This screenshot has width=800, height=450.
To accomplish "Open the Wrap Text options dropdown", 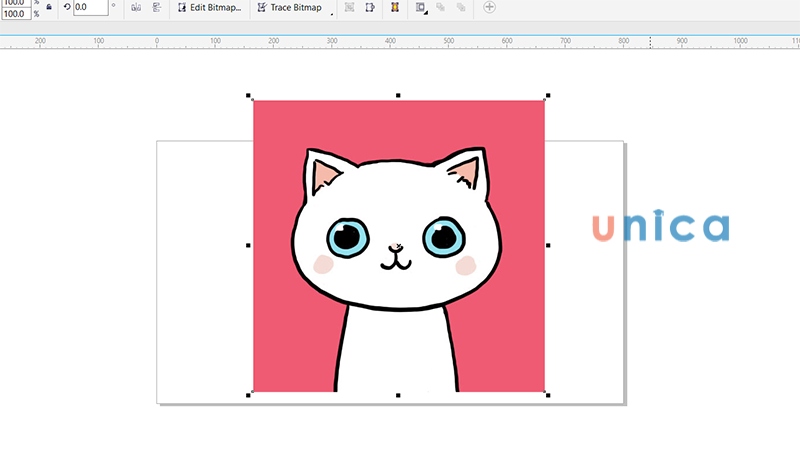I will [421, 8].
